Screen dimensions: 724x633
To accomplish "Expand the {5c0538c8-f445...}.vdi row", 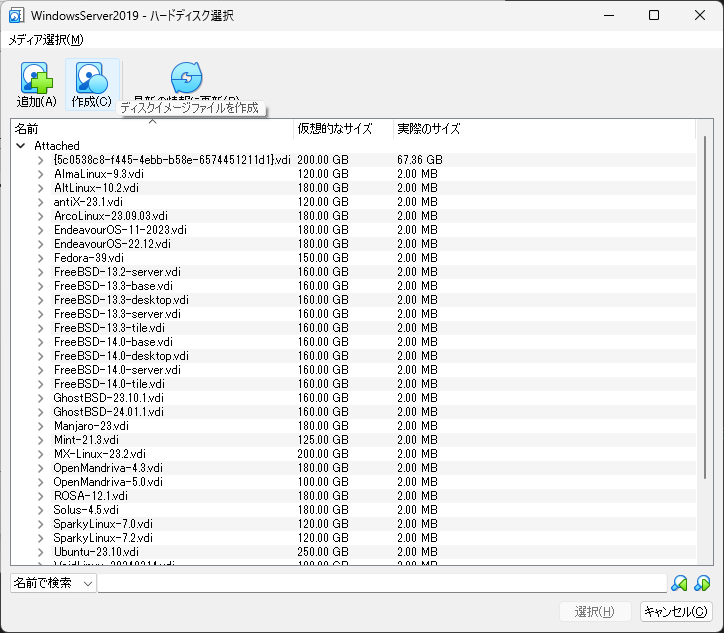I will (x=41, y=160).
